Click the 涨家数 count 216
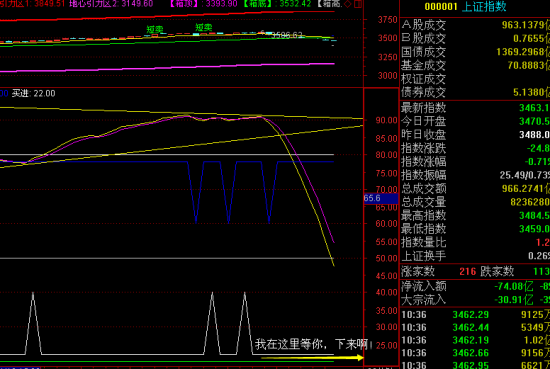 [468, 271]
